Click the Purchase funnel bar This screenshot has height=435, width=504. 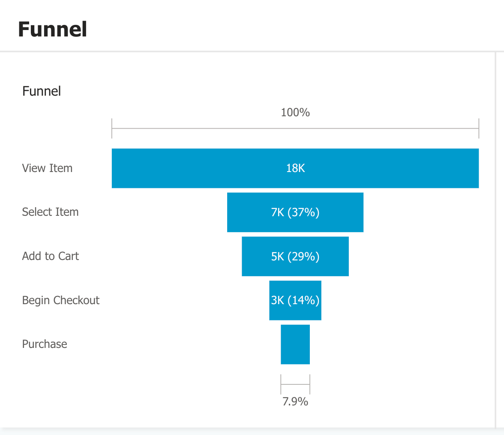[295, 344]
